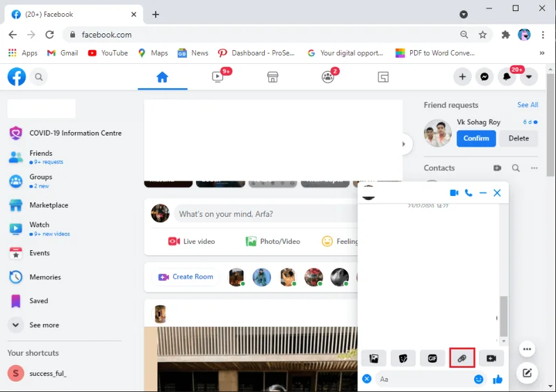This screenshot has width=556, height=392.
Task: Go to the Home tab
Action: 163,77
